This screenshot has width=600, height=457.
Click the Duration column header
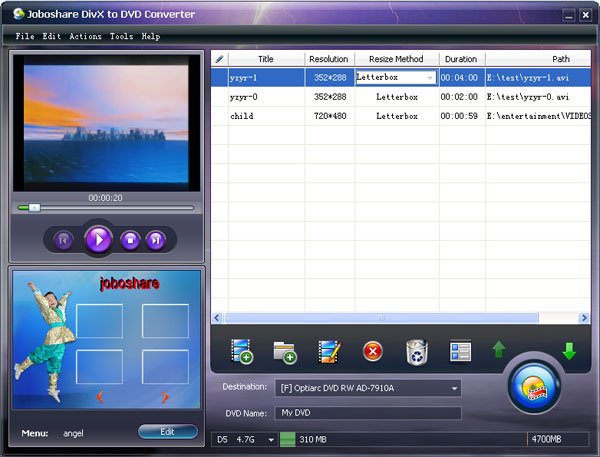(461, 59)
